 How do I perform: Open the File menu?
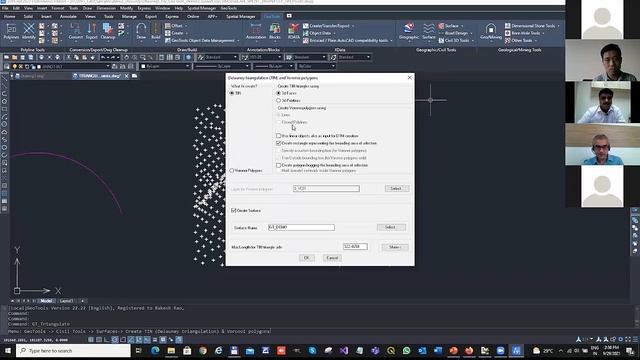pyautogui.click(x=5, y=8)
